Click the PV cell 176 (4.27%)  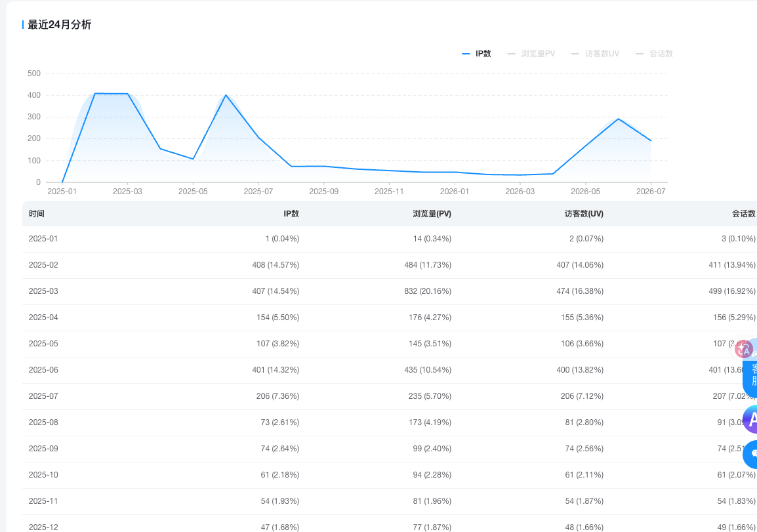(x=430, y=317)
